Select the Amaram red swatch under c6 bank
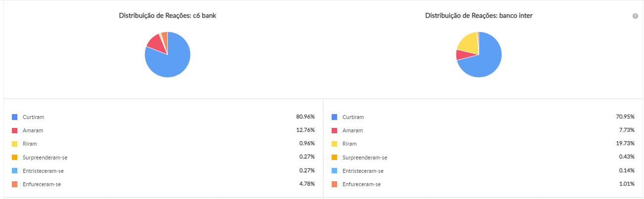The height and width of the screenshot is (199, 644). click(x=14, y=130)
